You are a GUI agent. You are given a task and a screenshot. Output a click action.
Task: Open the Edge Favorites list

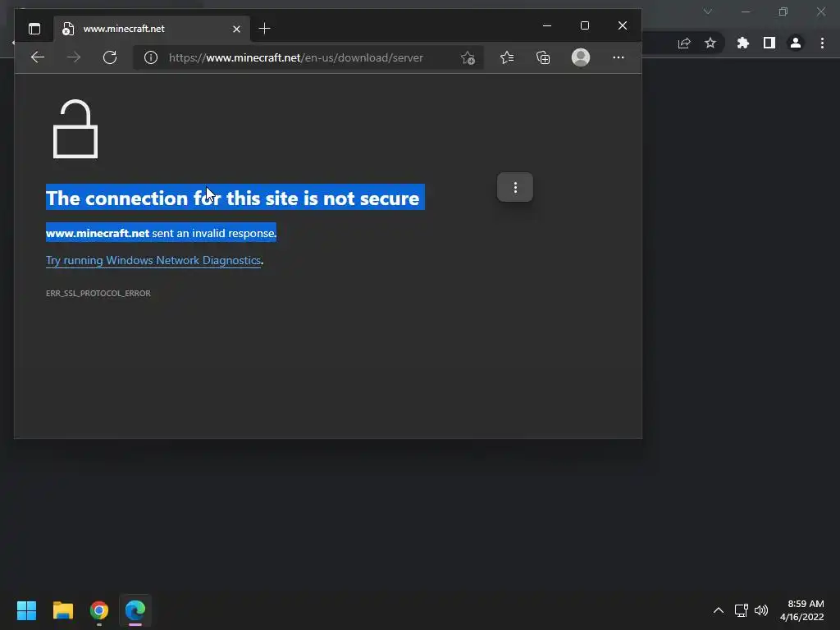507,57
